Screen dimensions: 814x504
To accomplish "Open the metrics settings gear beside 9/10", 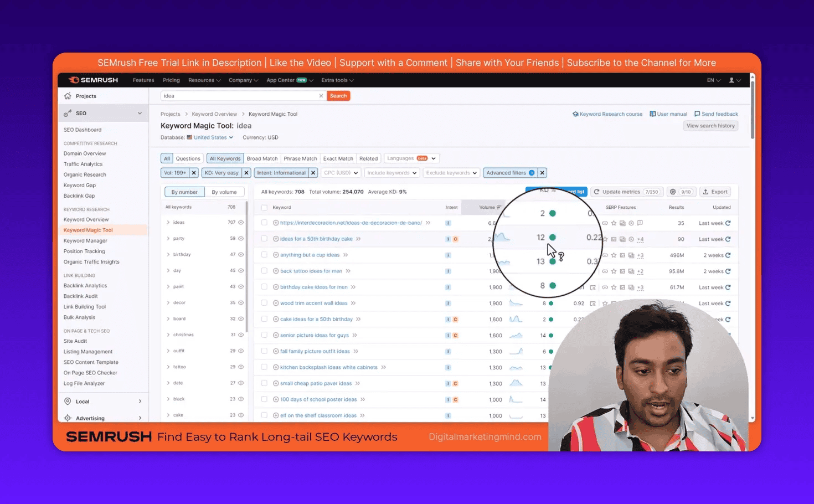I will 672,191.
